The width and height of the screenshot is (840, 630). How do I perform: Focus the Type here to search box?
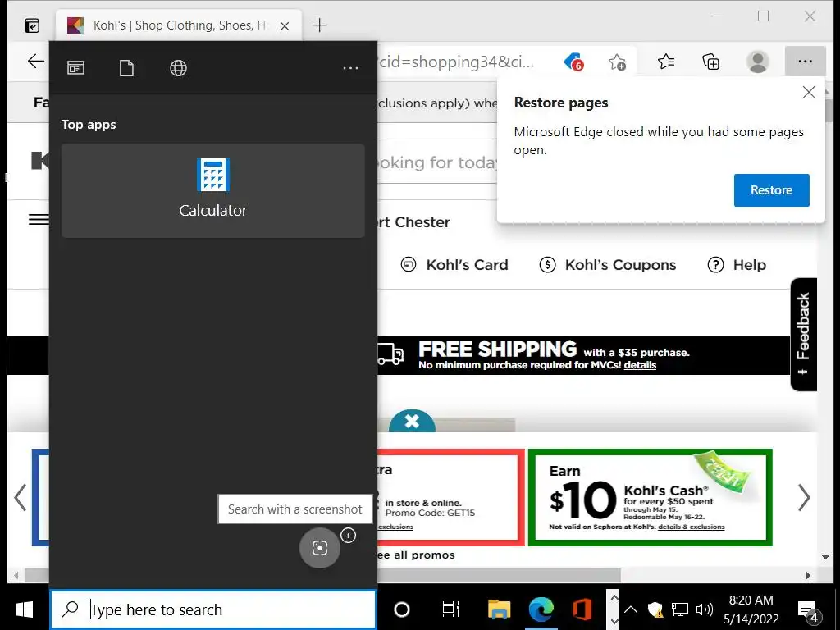pos(213,609)
